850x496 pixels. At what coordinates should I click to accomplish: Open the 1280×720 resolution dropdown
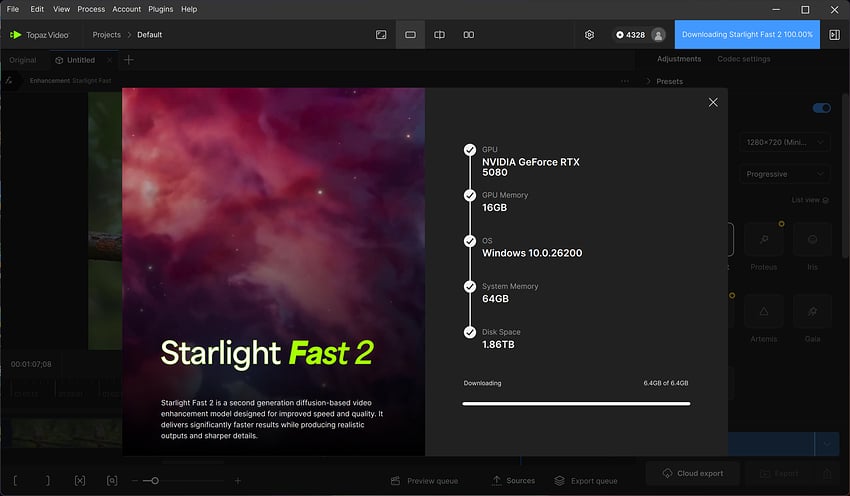(784, 142)
